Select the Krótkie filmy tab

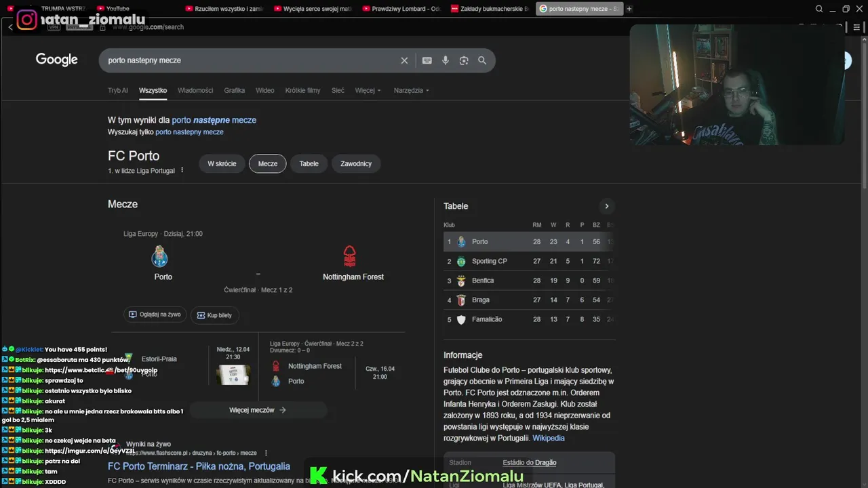[x=302, y=90]
